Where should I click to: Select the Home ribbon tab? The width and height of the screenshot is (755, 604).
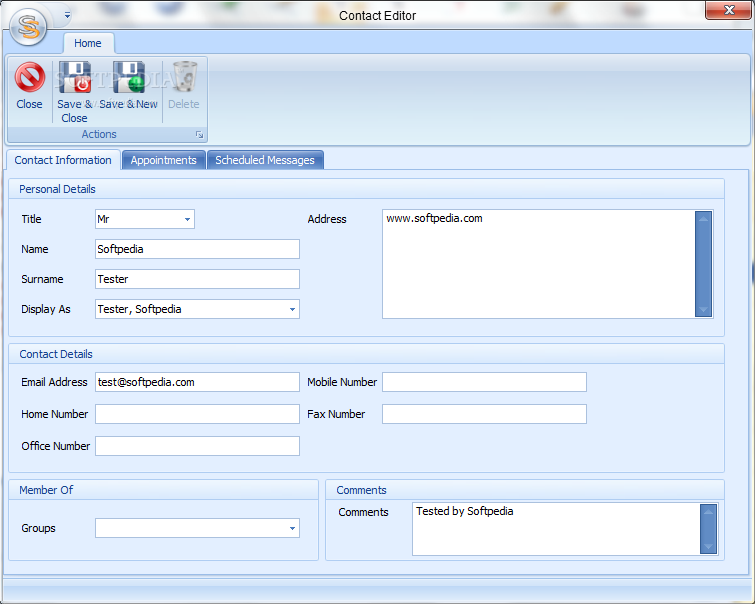tap(88, 43)
